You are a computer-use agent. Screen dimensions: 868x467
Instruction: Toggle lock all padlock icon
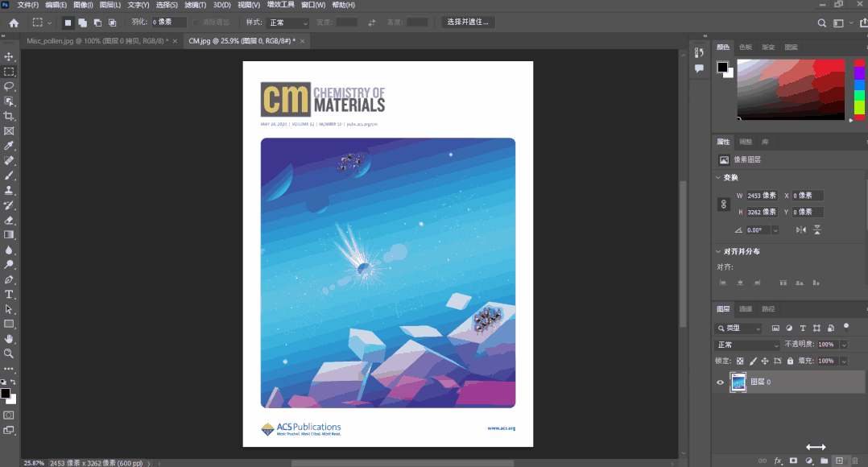point(791,361)
